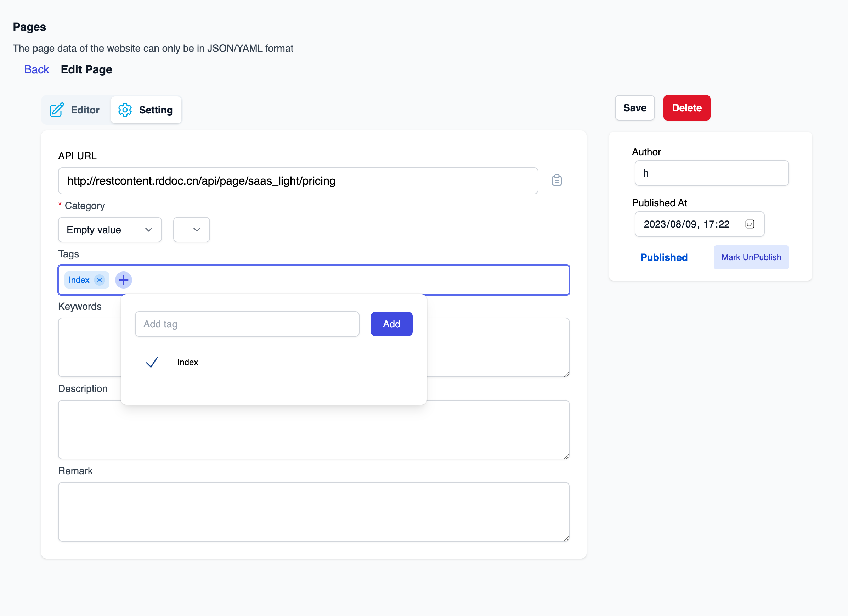848x616 pixels.
Task: Click the red Delete button
Action: click(686, 108)
